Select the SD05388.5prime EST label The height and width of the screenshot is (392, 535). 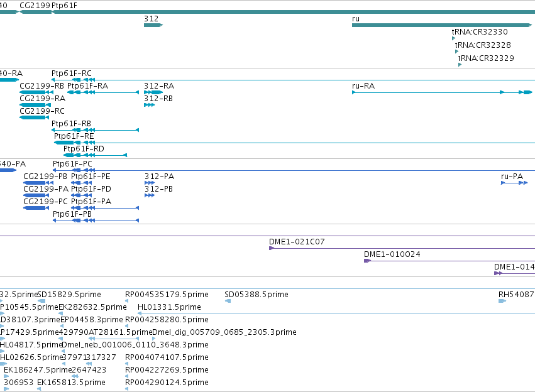256,295
